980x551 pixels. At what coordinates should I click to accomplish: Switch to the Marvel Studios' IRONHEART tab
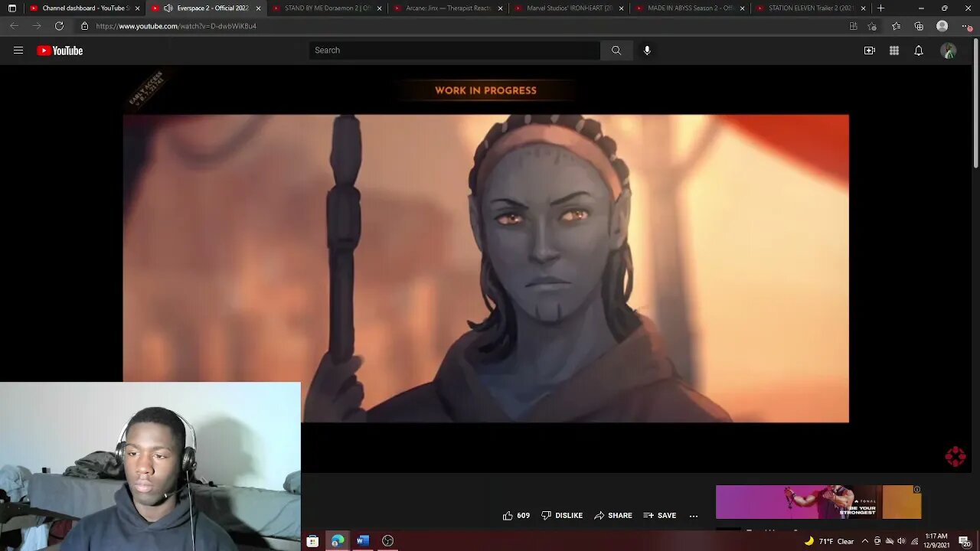[x=570, y=8]
